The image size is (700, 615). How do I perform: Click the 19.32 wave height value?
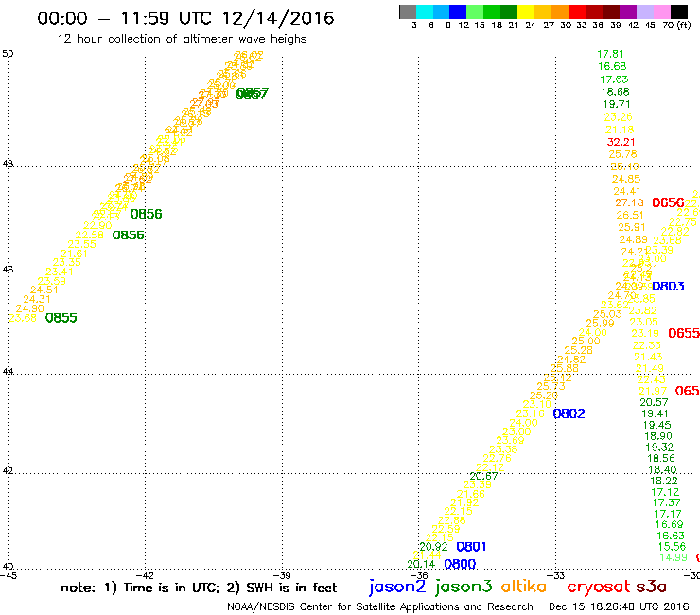(x=659, y=448)
